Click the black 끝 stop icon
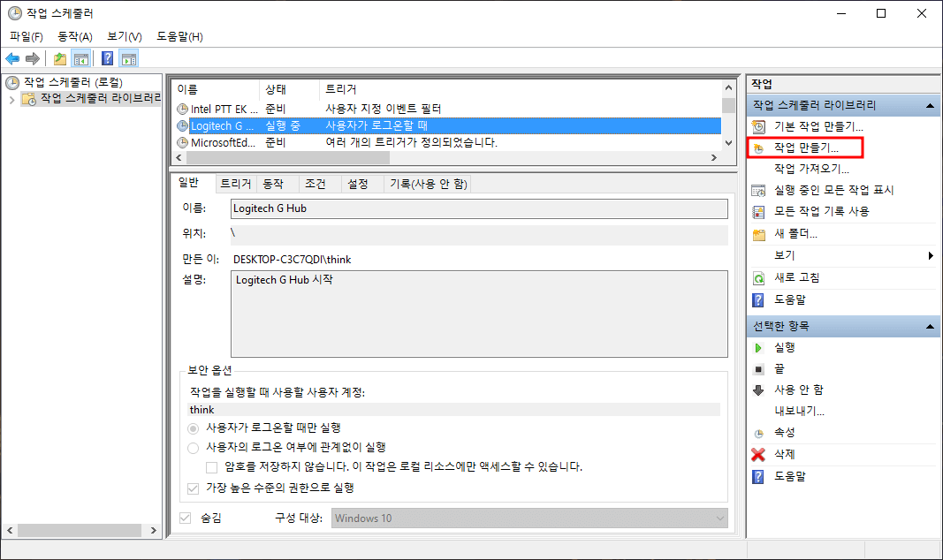Image resolution: width=943 pixels, height=560 pixels. [x=759, y=369]
